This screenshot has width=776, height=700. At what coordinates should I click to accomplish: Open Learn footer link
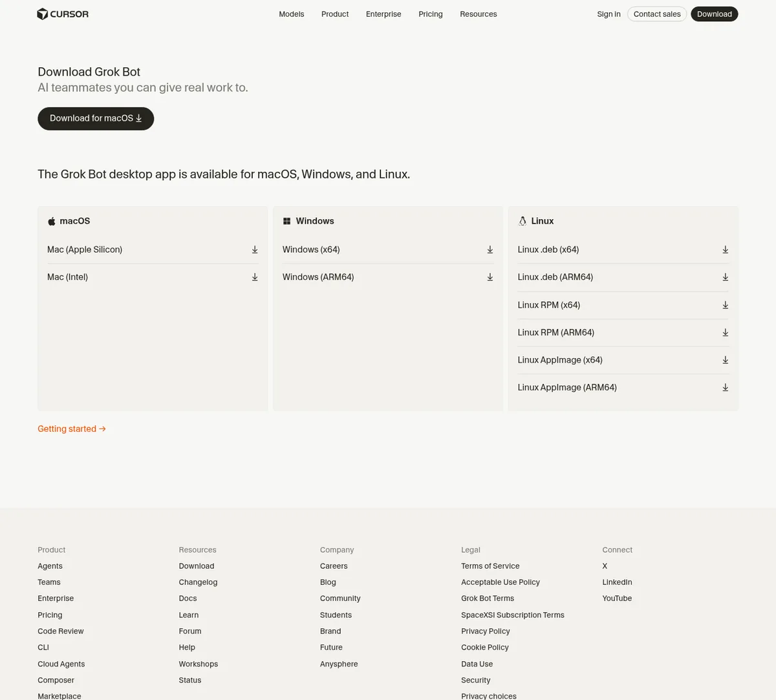pos(189,615)
